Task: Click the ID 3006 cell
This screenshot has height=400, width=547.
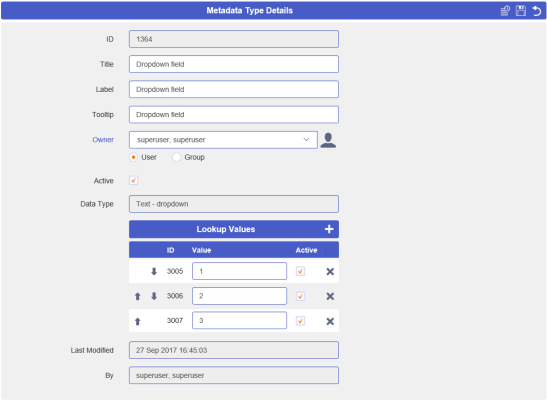Action: (175, 296)
